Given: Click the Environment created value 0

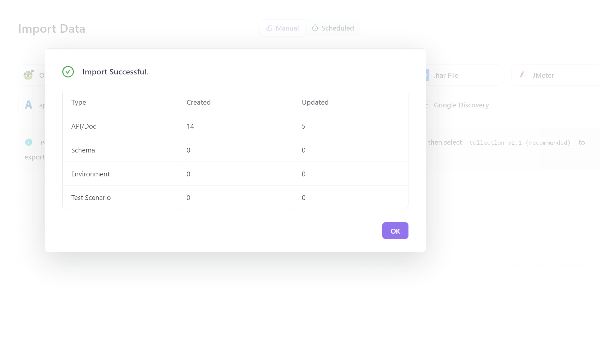Looking at the screenshot, I should pos(188,174).
